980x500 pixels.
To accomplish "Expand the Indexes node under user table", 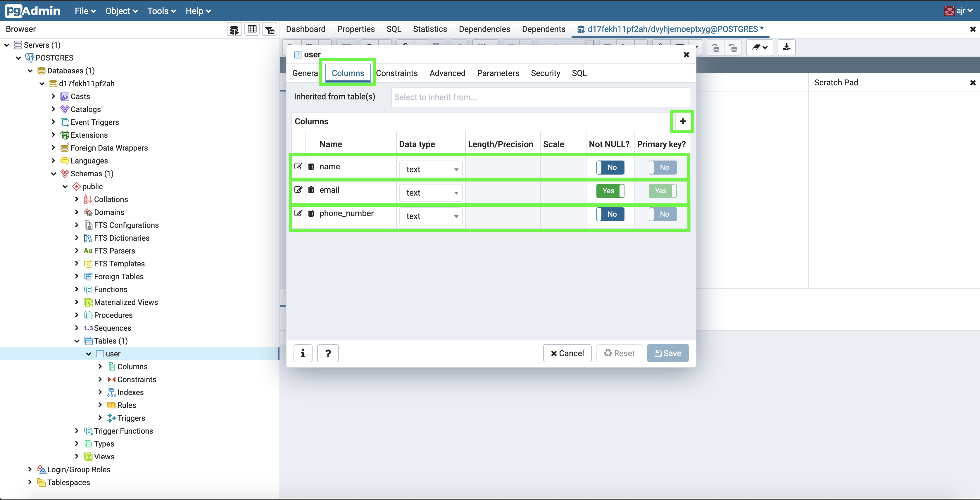I will pyautogui.click(x=100, y=392).
